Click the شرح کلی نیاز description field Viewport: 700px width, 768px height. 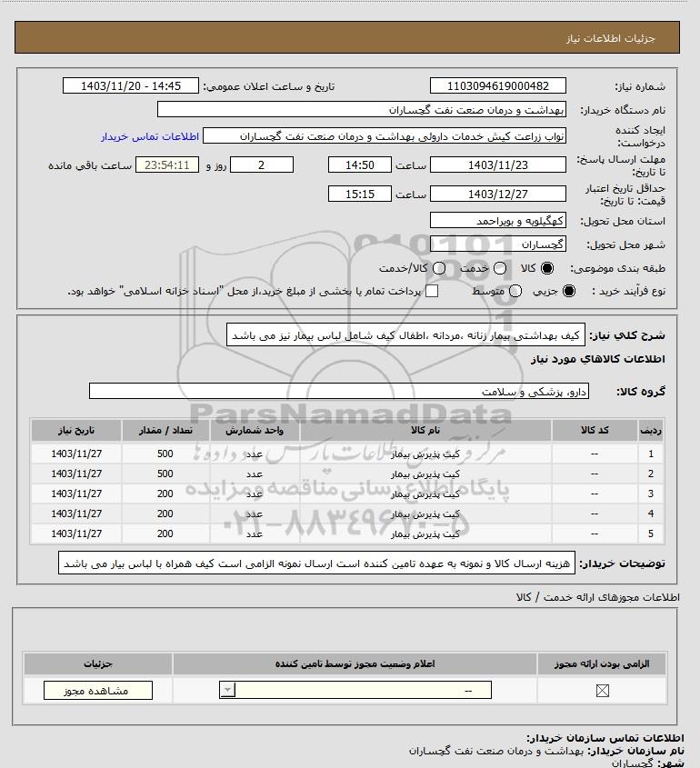(405, 335)
